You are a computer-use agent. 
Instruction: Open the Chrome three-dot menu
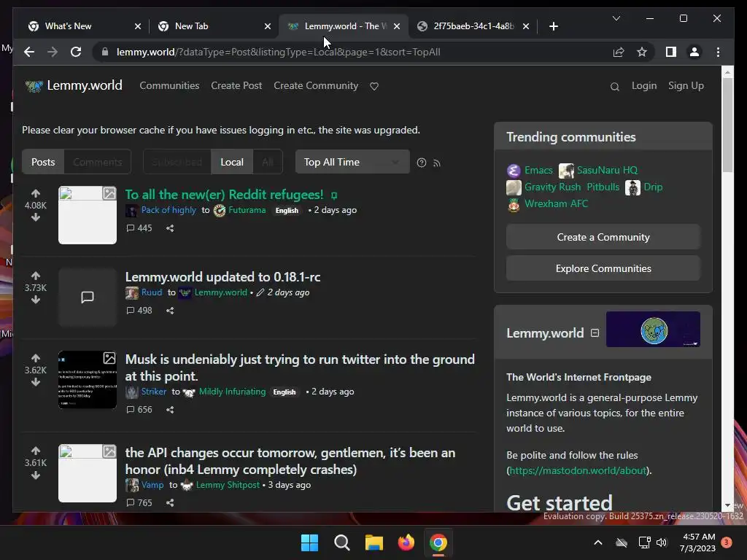click(x=718, y=52)
